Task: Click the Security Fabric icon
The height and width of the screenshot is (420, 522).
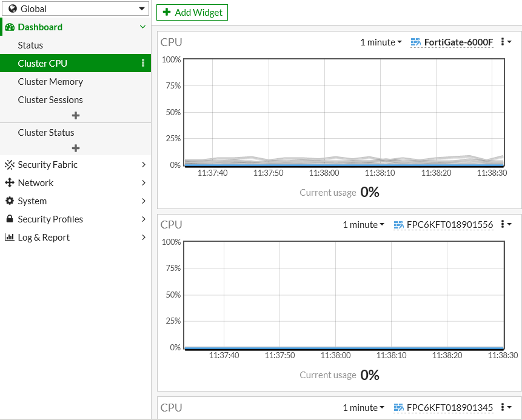Action: 10,165
